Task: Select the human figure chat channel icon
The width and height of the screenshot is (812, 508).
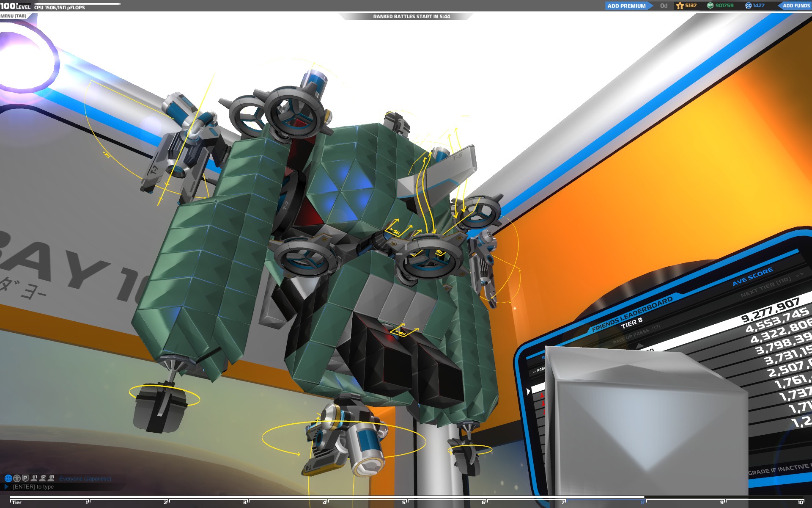Action: pos(17,478)
